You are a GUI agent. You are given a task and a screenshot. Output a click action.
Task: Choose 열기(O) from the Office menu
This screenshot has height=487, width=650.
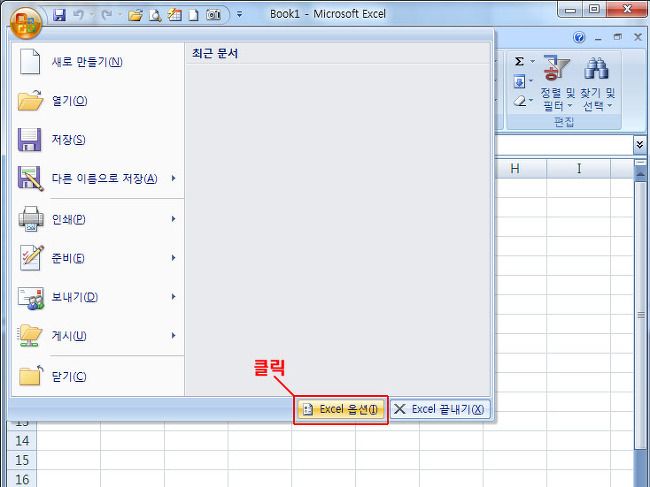coord(98,101)
